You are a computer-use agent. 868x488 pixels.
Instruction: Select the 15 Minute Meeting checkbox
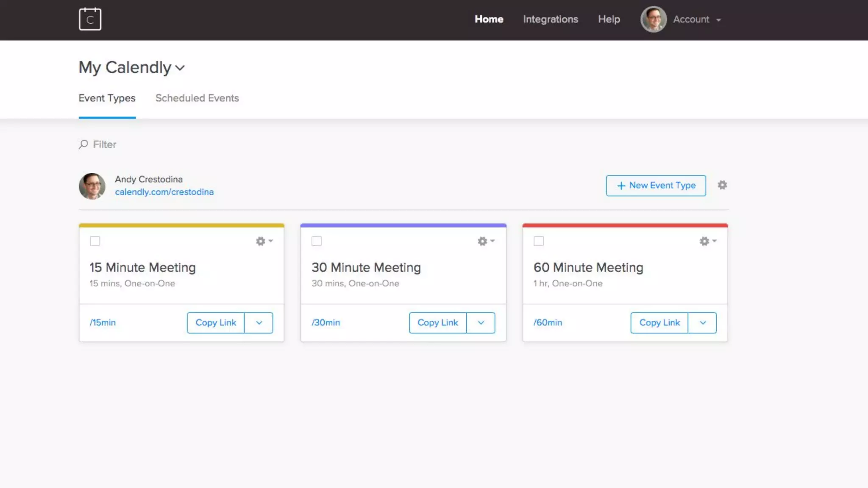click(x=95, y=241)
